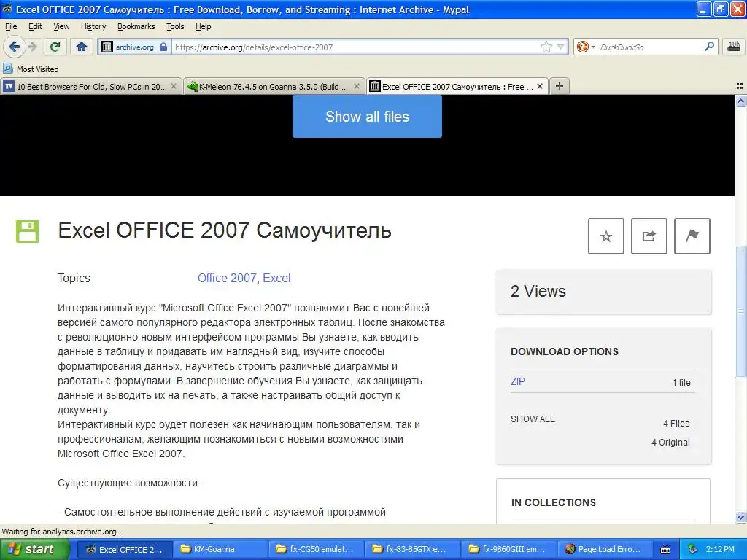
Task: Open the DuckDuckGo search engine selector
Action: [586, 47]
